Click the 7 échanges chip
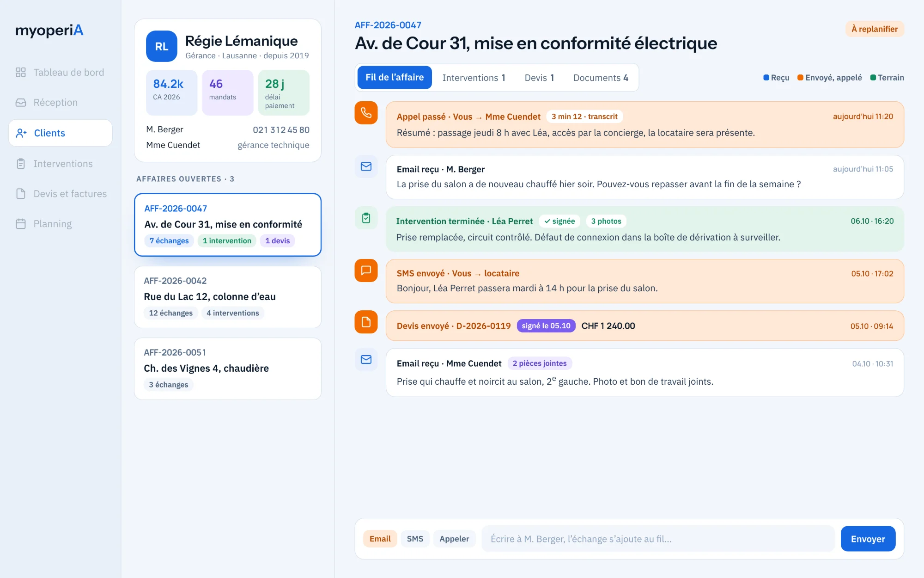924x578 pixels. coord(169,240)
